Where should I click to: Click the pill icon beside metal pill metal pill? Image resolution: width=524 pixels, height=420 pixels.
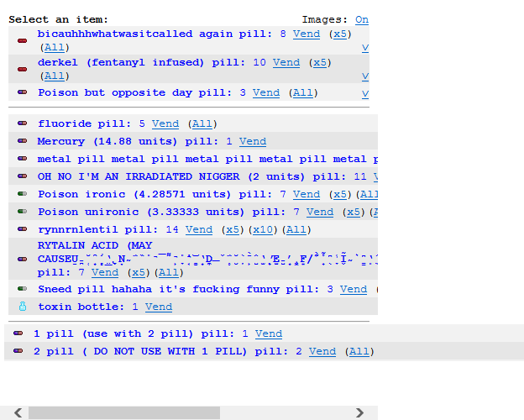coord(23,159)
